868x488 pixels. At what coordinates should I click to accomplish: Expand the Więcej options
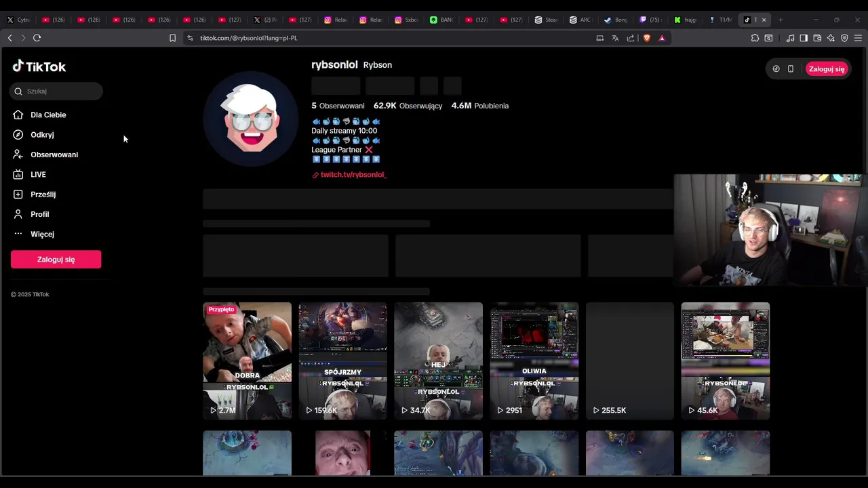(x=42, y=234)
